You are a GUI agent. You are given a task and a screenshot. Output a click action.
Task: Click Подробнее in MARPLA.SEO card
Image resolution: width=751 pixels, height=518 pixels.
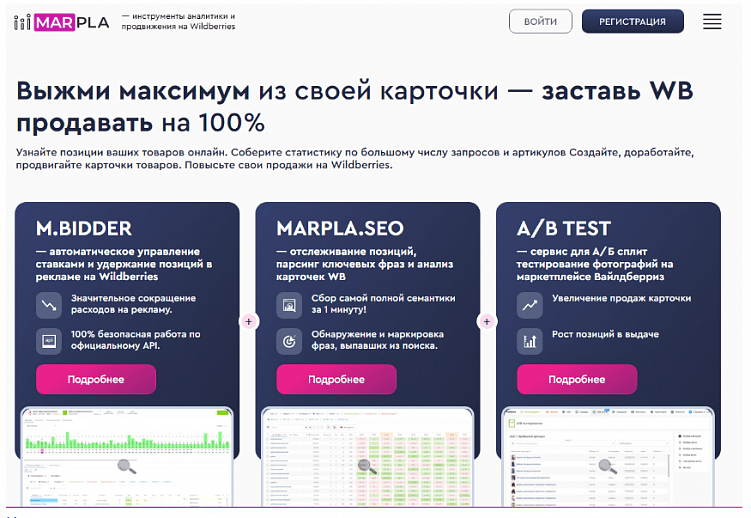tap(336, 379)
